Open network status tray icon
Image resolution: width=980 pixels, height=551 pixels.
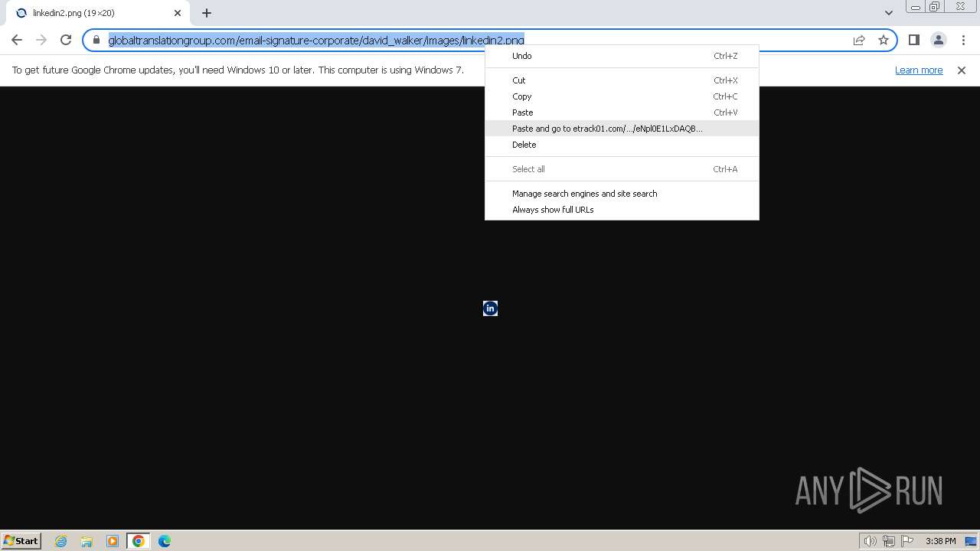889,541
